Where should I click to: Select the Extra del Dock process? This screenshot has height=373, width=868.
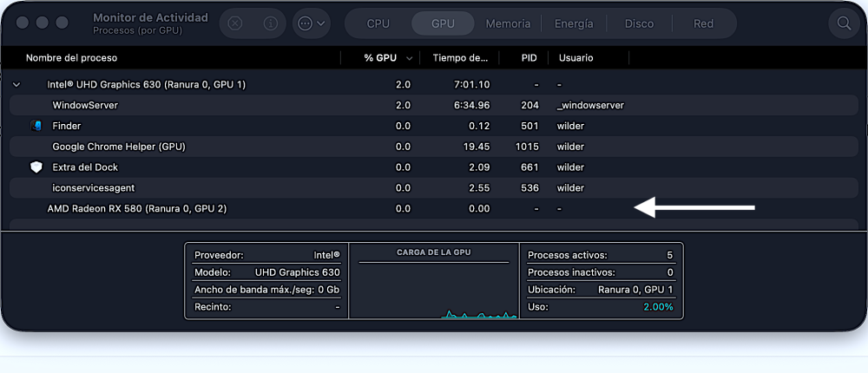(x=85, y=167)
